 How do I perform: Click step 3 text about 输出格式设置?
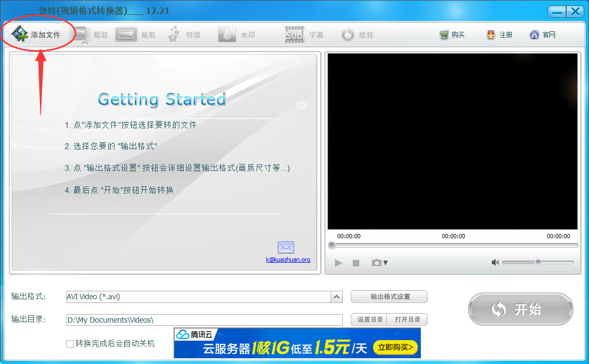(x=177, y=168)
